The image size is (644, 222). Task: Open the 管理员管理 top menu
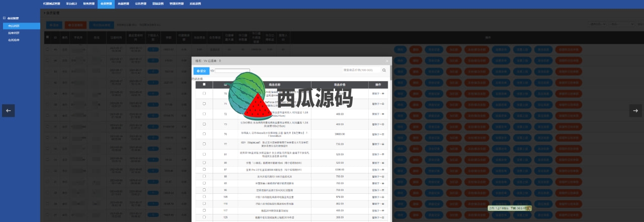[176, 4]
